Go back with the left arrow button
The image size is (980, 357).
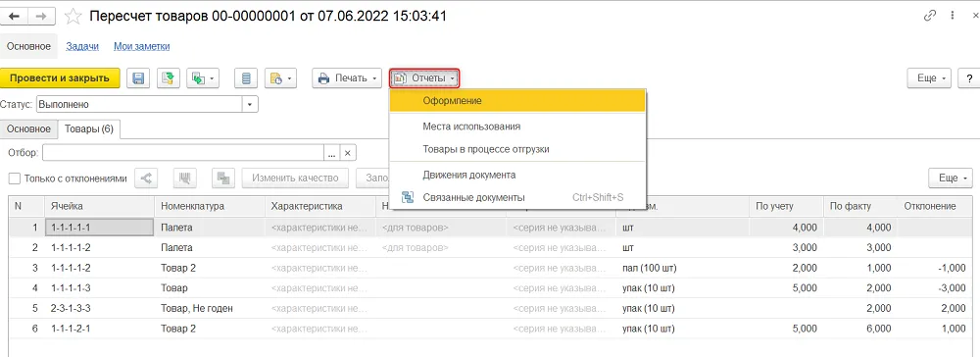coord(15,17)
